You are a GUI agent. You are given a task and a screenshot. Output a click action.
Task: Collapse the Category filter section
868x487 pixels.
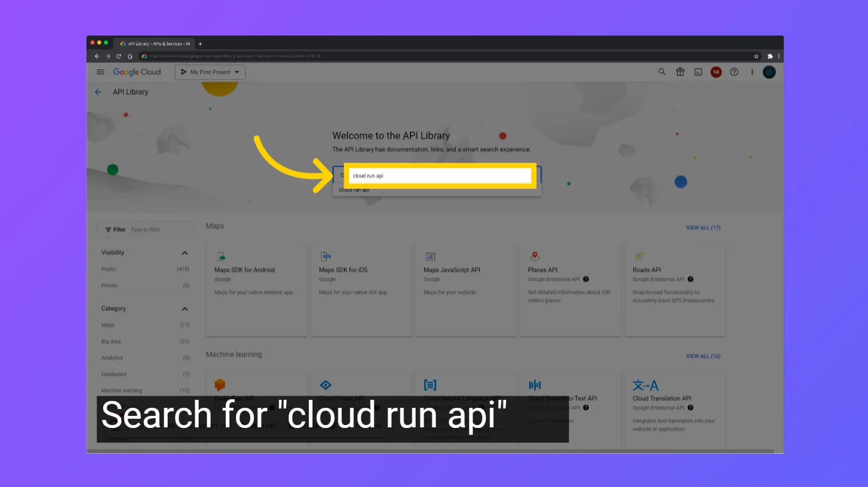click(185, 309)
